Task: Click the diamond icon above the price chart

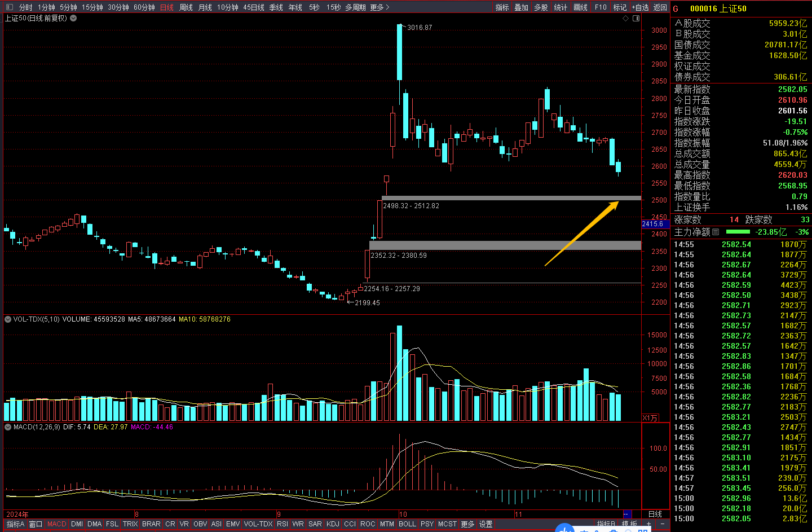Action: (625, 19)
